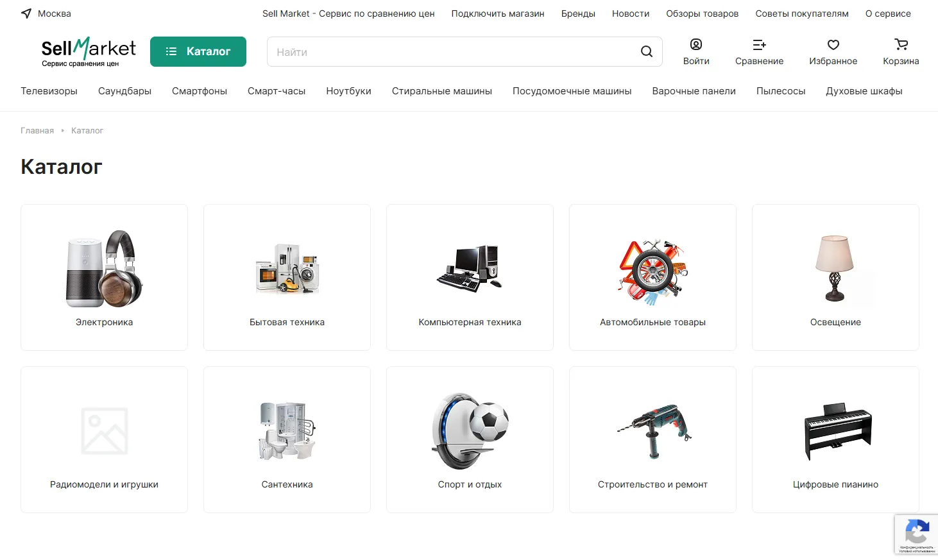Open the Электроника category card
The width and height of the screenshot is (938, 560).
(x=104, y=277)
